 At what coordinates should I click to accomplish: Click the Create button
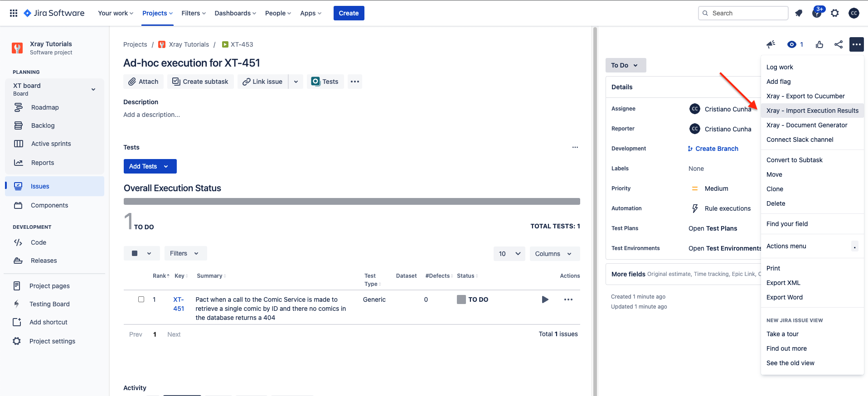click(349, 13)
